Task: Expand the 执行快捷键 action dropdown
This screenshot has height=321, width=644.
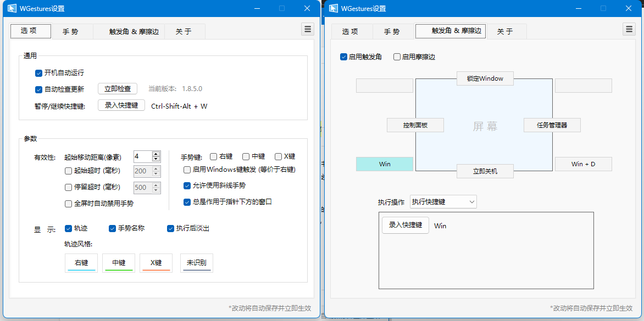Action: [443, 202]
